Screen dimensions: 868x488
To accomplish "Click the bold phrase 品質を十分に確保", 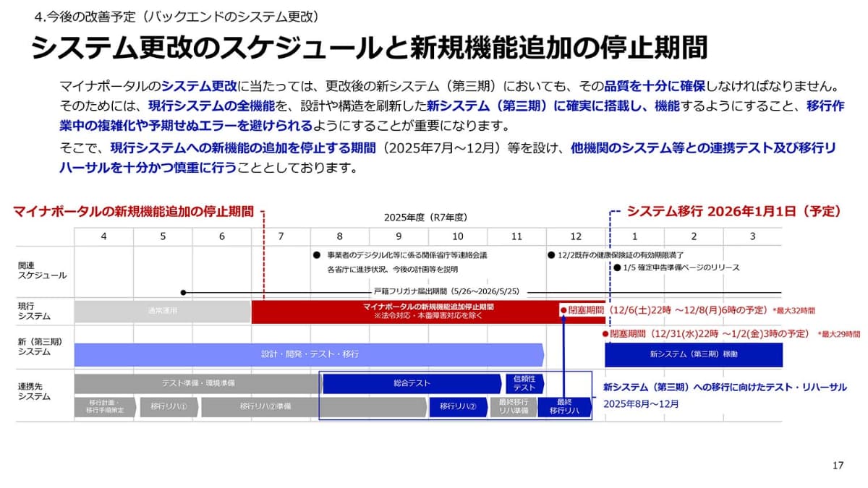I will coord(655,85).
